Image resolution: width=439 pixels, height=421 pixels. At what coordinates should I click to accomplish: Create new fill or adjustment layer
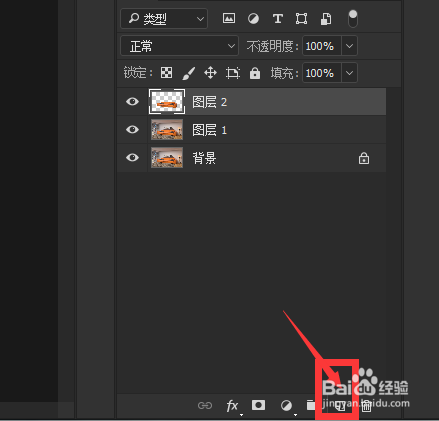tap(286, 406)
